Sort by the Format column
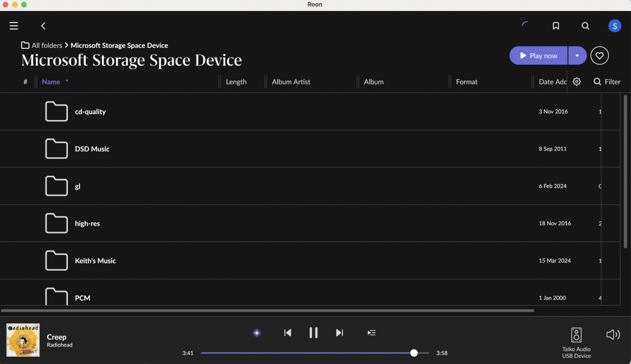 point(467,82)
